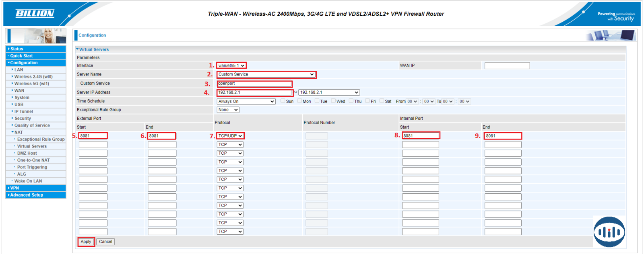644x254 pixels.
Task: Click the WAN IP input field
Action: pos(507,66)
